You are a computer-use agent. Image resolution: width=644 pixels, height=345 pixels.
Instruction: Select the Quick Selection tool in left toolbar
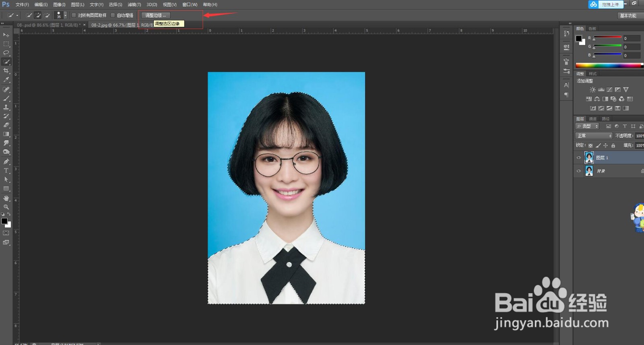coord(6,62)
